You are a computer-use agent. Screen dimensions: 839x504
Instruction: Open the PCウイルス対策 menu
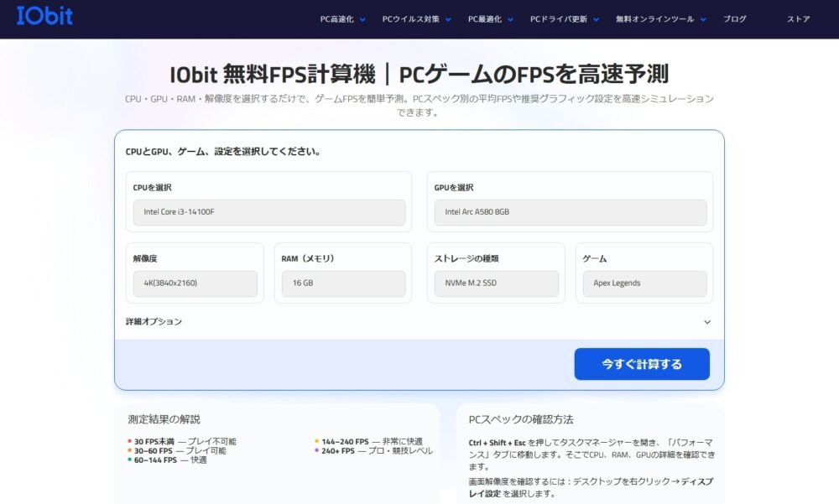click(x=410, y=19)
